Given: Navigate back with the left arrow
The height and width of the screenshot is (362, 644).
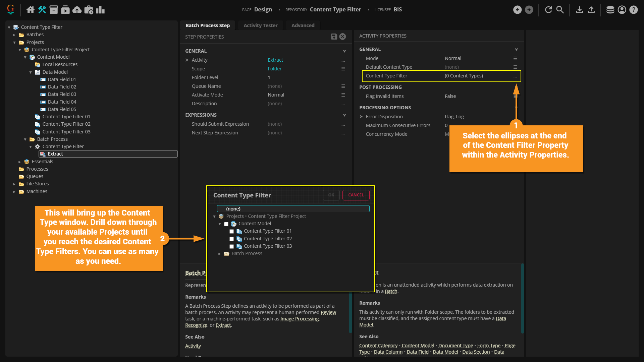Looking at the screenshot, I should (518, 10).
